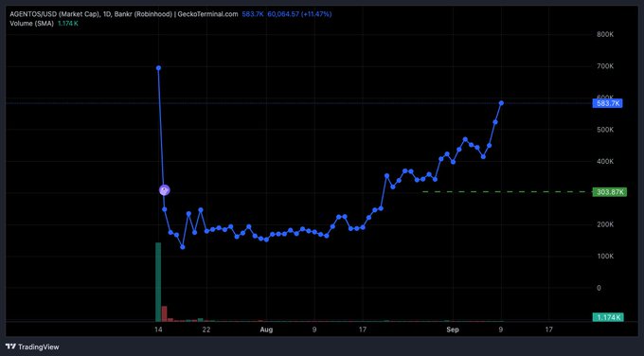Click the 500K price axis label
The image size is (644, 356).
605,130
